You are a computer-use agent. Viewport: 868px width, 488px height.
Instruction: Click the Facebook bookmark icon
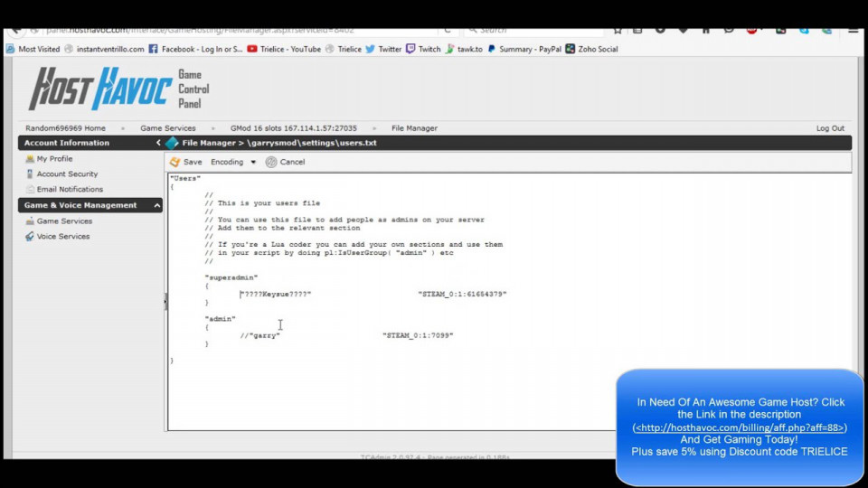pyautogui.click(x=154, y=49)
